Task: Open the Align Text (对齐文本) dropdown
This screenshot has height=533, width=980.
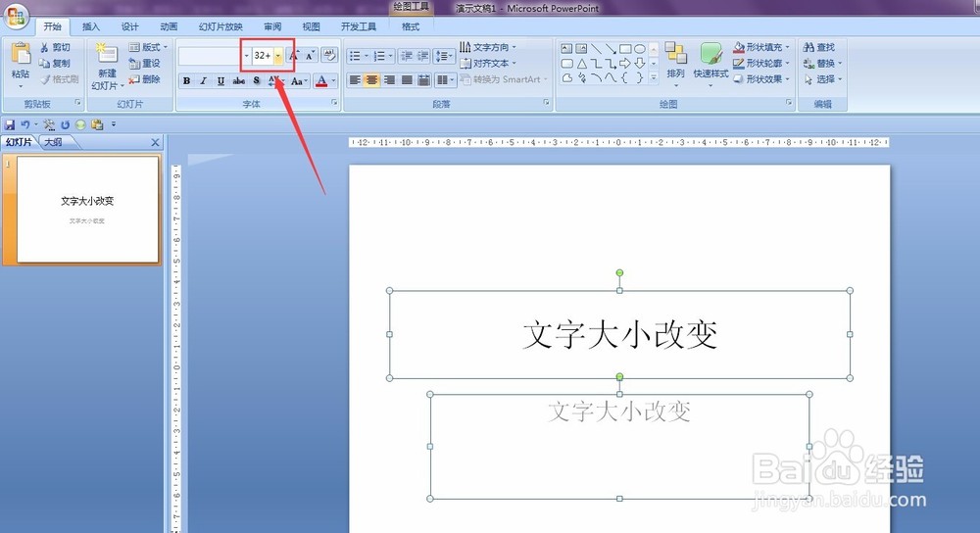Action: 488,63
